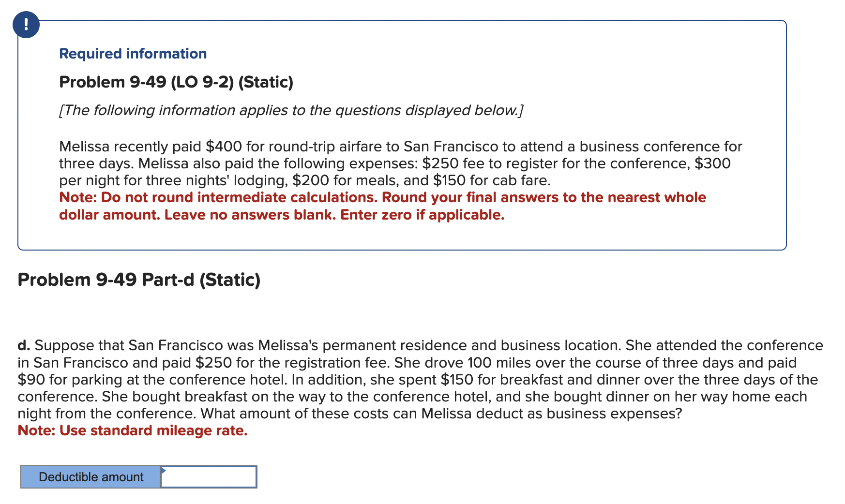Select the italicized information disclaimer line
Viewport: 845px width, 504px height.
(291, 110)
